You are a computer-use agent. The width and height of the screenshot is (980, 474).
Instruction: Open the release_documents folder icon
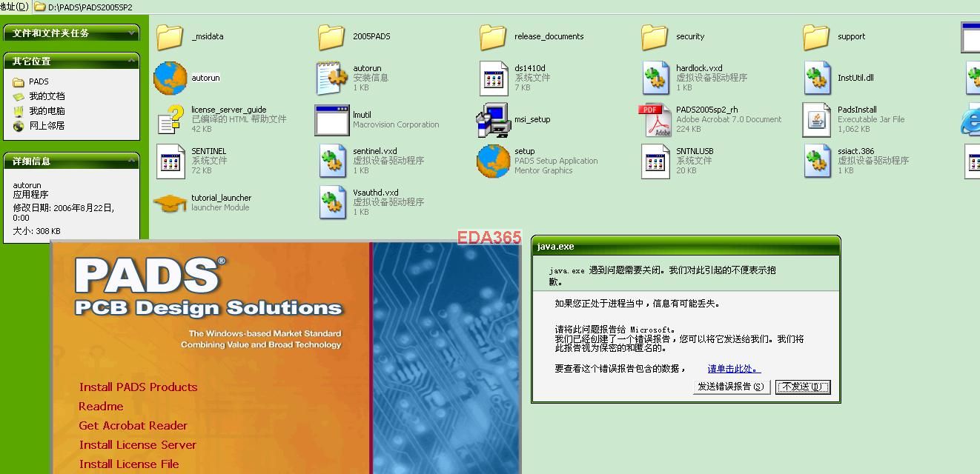493,36
